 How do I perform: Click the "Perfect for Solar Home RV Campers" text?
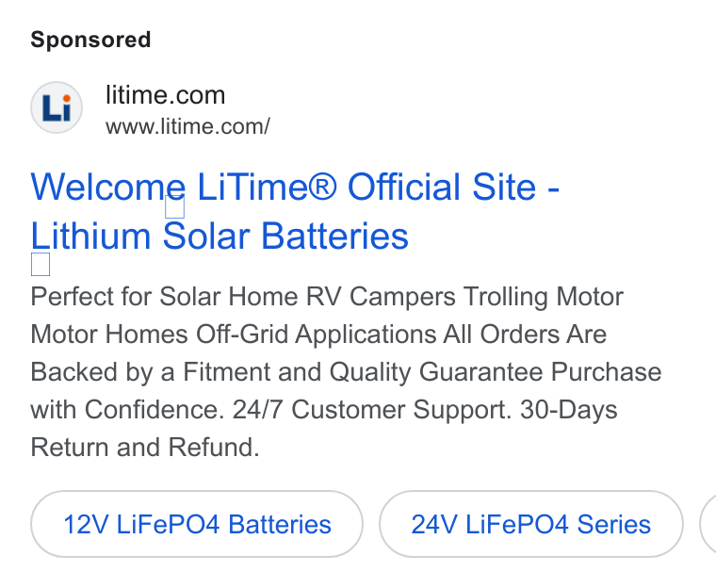pos(243,297)
